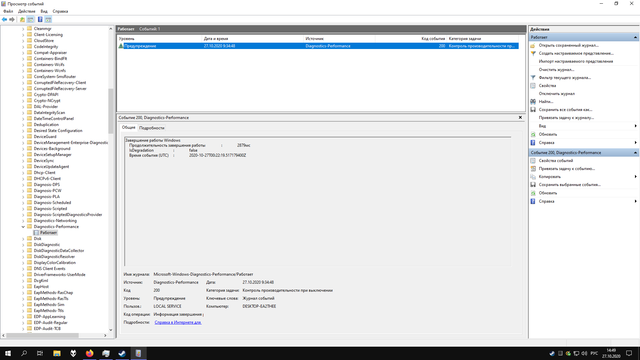The width and height of the screenshot is (640, 360).
Task: Click Очистить журнал in the Actions panel
Action: point(556,70)
